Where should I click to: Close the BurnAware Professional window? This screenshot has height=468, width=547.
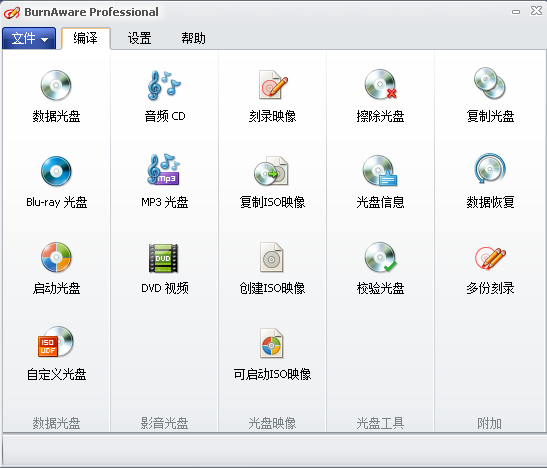536,11
